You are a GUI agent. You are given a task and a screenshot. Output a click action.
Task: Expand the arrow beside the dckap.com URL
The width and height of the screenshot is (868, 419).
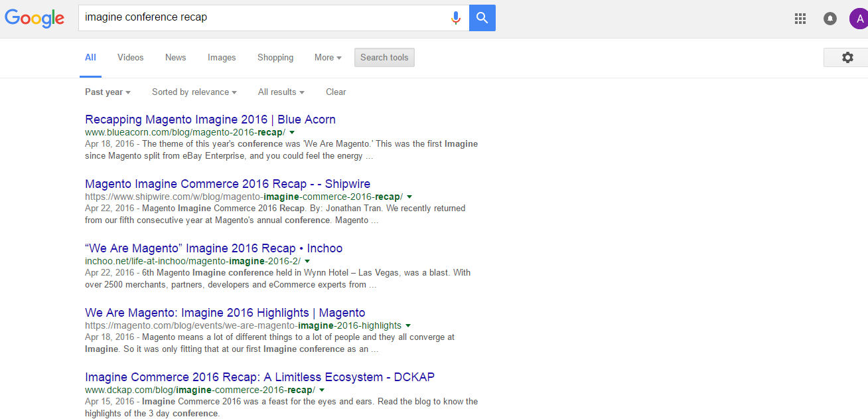[x=322, y=390]
